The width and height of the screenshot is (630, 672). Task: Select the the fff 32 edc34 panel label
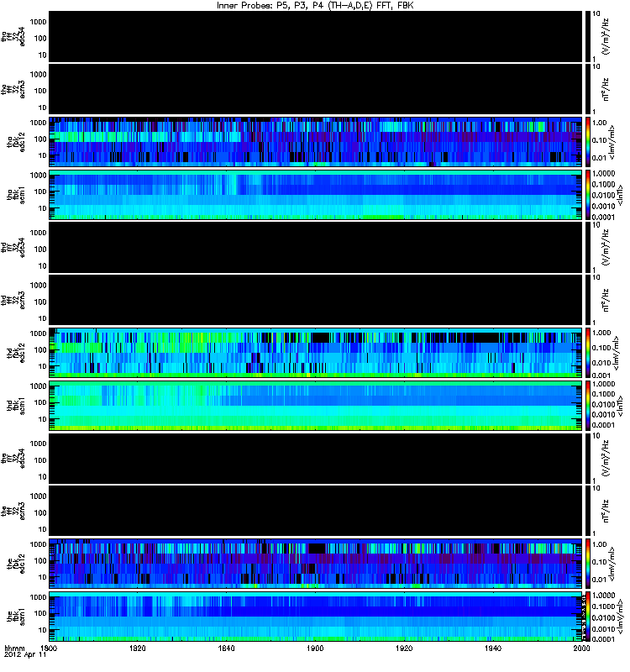(x=13, y=459)
